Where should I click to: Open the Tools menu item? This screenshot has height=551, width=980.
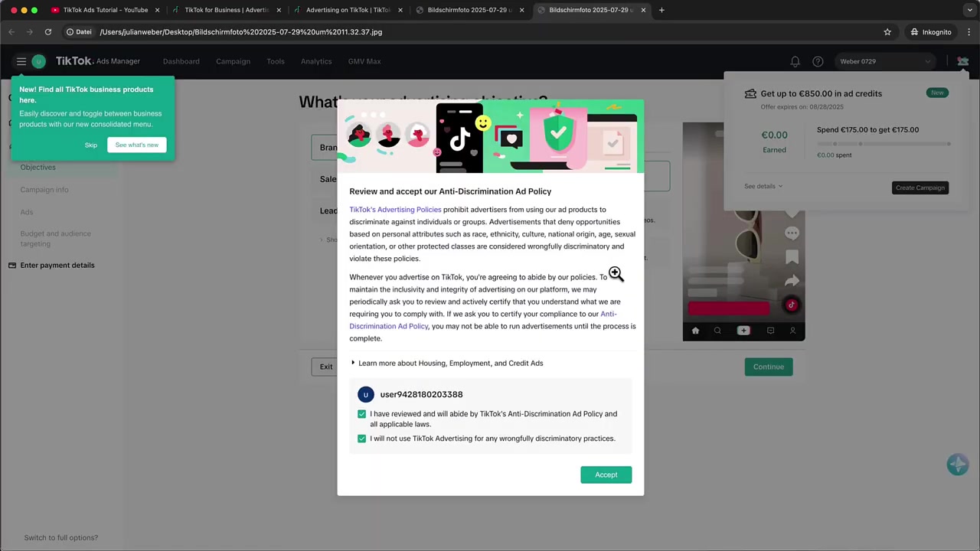[276, 61]
